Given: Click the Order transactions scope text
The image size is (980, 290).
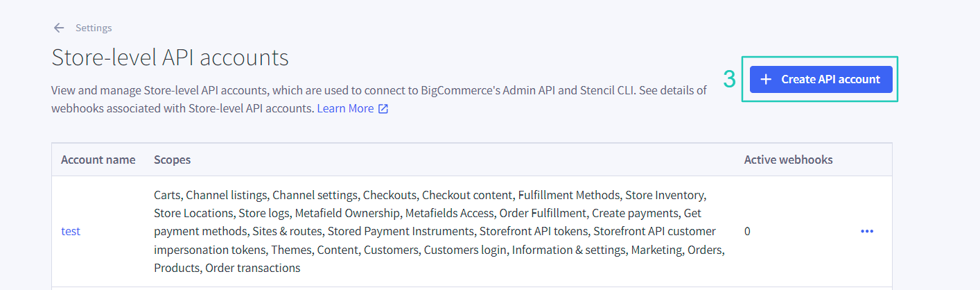Looking at the screenshot, I should [252, 267].
